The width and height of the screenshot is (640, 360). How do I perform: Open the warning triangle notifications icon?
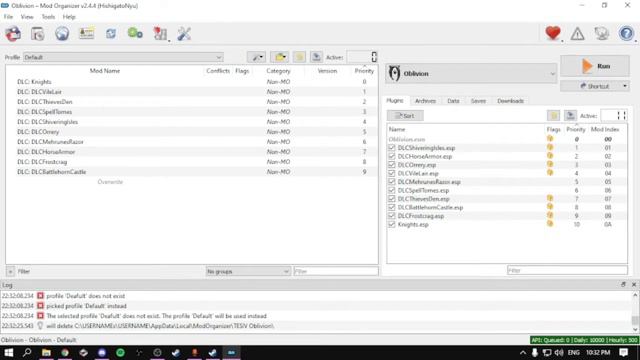click(577, 34)
